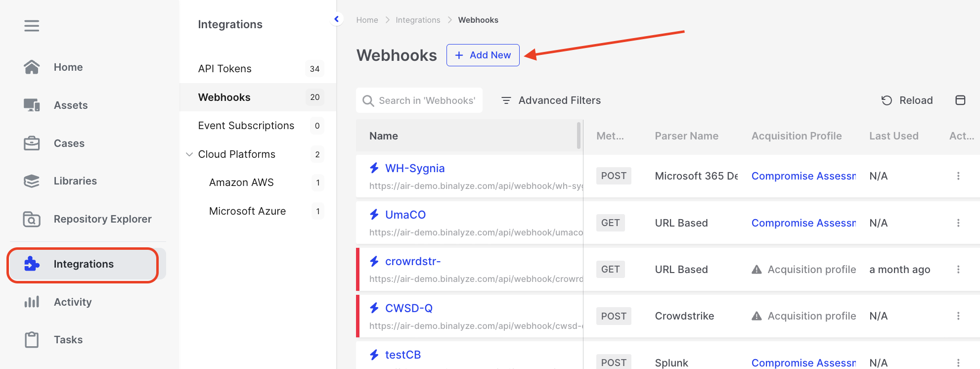
Task: Open the UmaCO webhook link
Action: pos(405,215)
